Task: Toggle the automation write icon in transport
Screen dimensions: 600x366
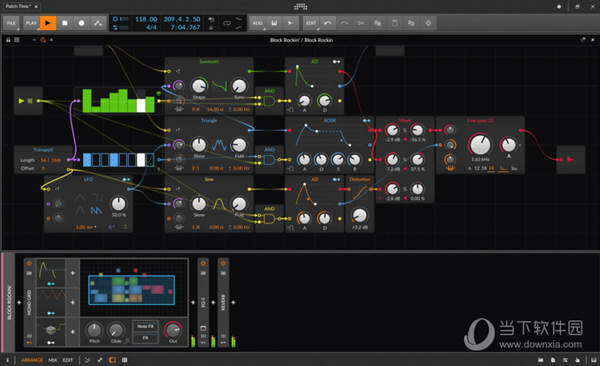Action: (x=98, y=23)
